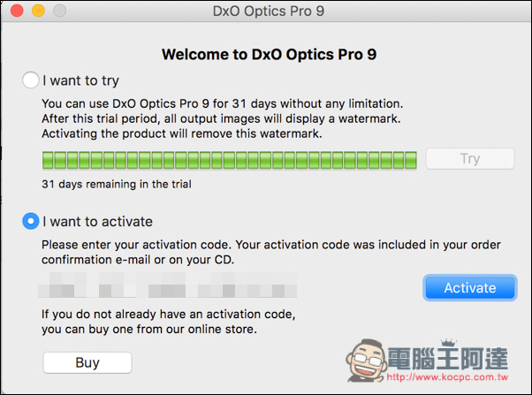Open the www.kocpc.com.tw watermark link

pyautogui.click(x=447, y=377)
